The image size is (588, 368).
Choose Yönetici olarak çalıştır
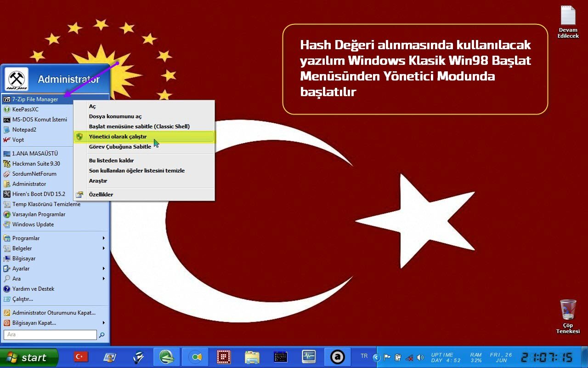[x=144, y=137]
